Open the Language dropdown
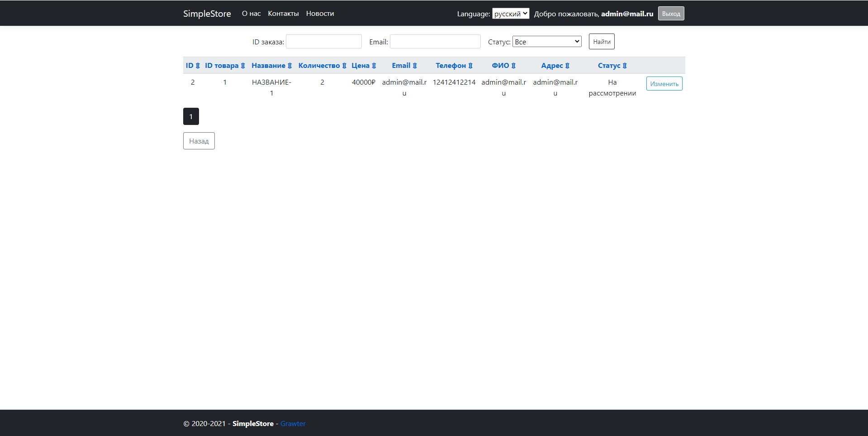Screen dimensions: 868x436 pos(511,13)
